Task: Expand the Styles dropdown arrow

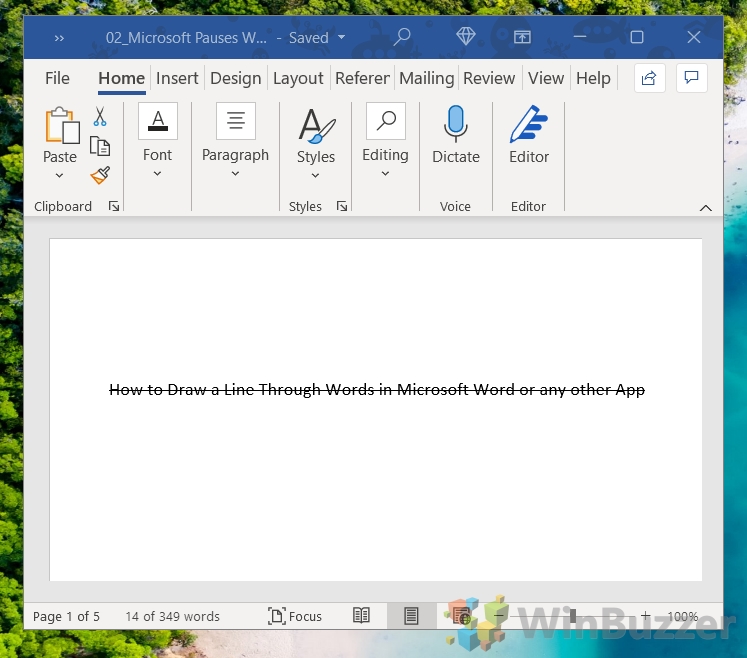Action: [315, 175]
